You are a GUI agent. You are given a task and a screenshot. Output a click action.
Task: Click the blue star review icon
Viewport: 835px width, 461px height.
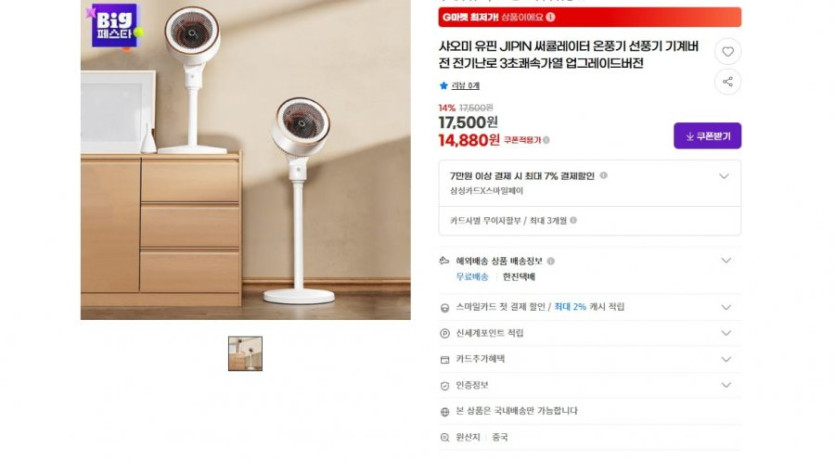click(444, 85)
